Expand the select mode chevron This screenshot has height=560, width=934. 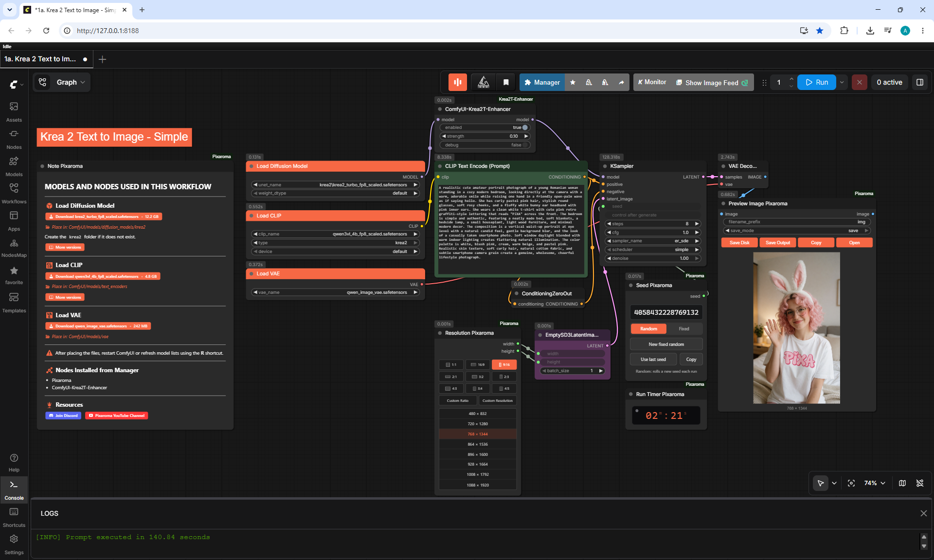click(834, 483)
